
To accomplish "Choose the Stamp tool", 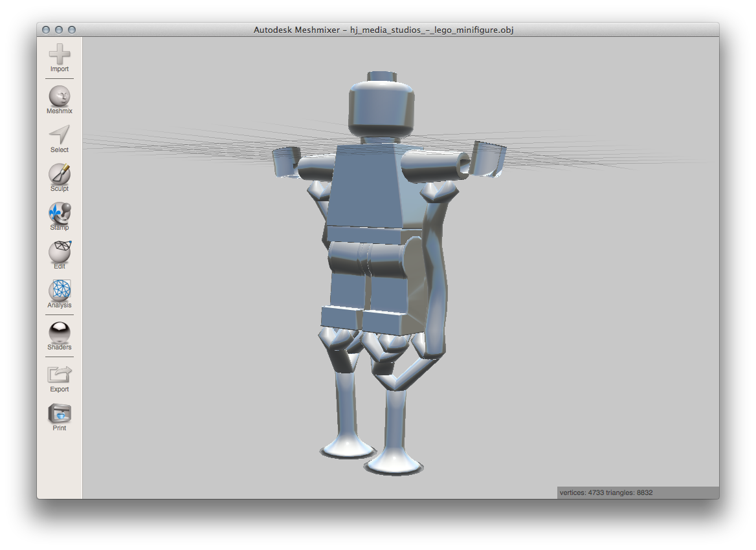I will click(59, 214).
